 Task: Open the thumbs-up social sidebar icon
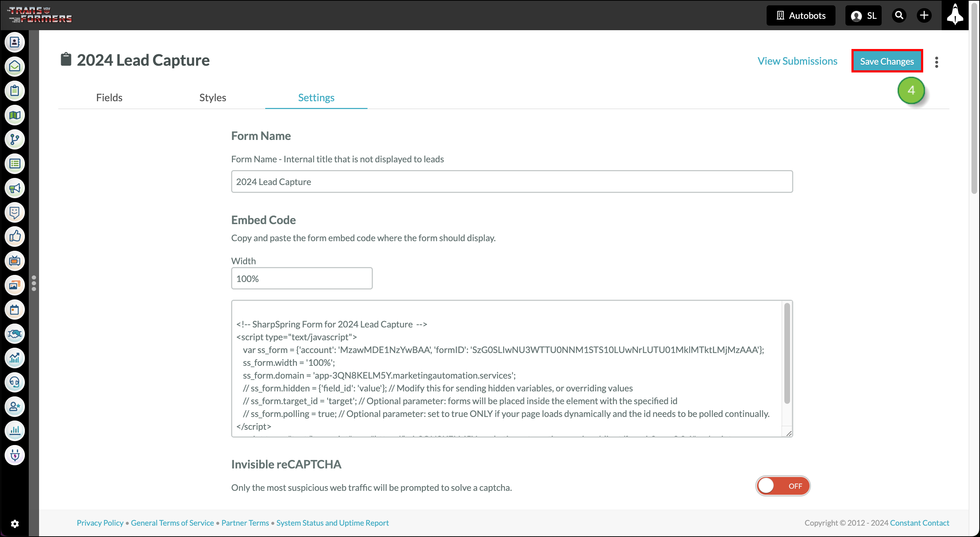[15, 237]
